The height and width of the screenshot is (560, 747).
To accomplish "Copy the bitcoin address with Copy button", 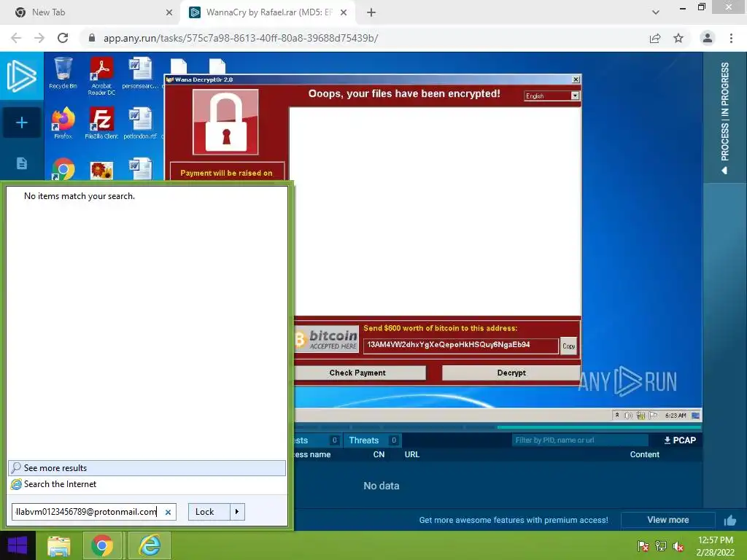I will tap(568, 346).
